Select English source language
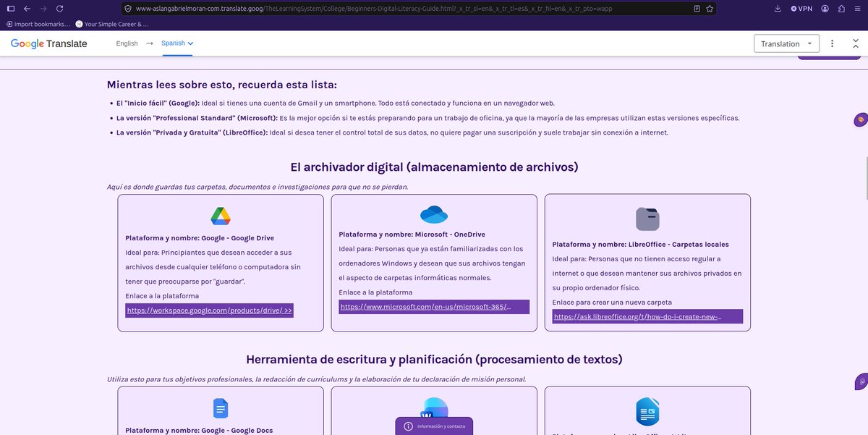 click(x=127, y=43)
